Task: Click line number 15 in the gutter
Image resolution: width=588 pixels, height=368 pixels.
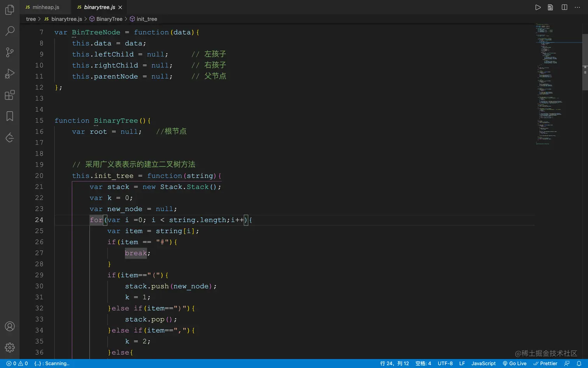Action: pyautogui.click(x=39, y=121)
